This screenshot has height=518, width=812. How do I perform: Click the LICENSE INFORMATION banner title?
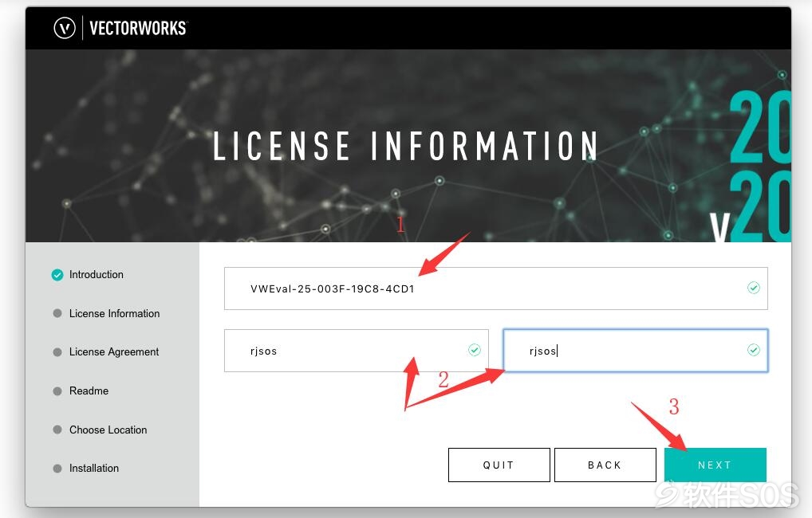click(x=405, y=145)
